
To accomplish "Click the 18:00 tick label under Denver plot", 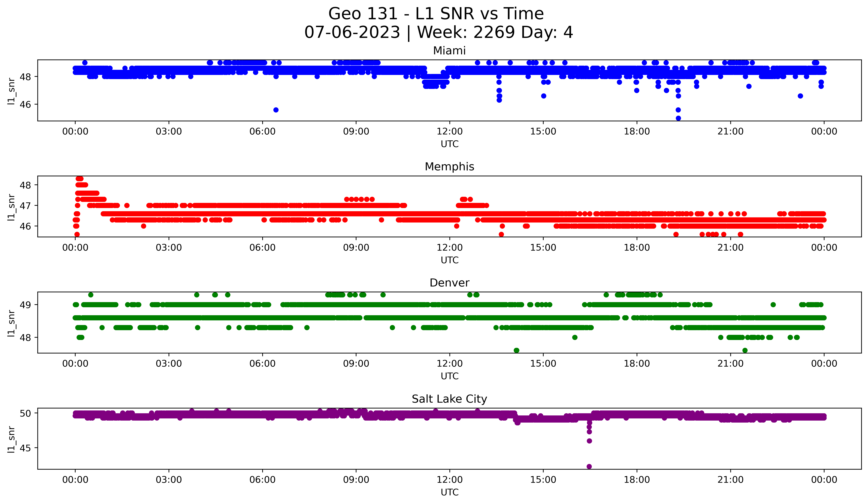I will (636, 364).
